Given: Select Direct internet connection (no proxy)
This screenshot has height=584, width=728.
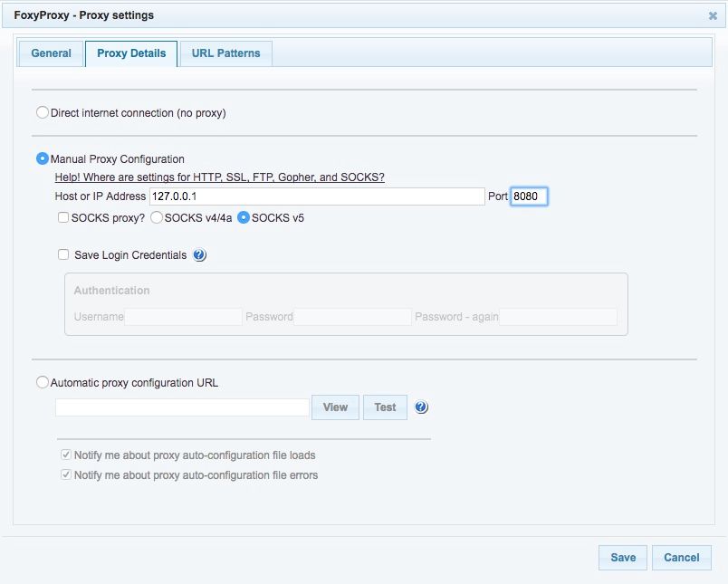Looking at the screenshot, I should click(43, 112).
